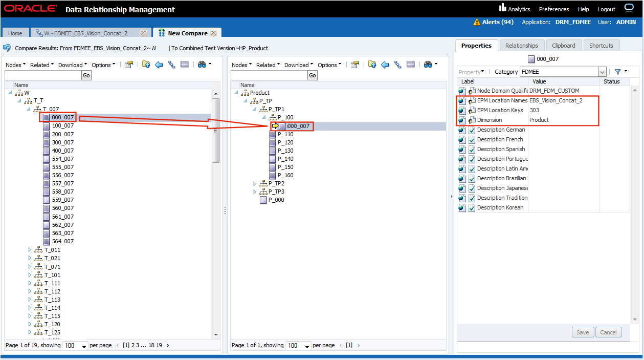Image resolution: width=644 pixels, height=360 pixels.
Task: Click the Analytics bar chart icon
Action: click(502, 8)
